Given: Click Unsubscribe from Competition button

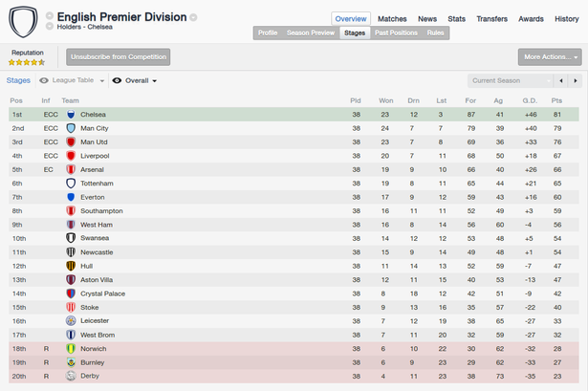Looking at the screenshot, I should click(x=119, y=57).
